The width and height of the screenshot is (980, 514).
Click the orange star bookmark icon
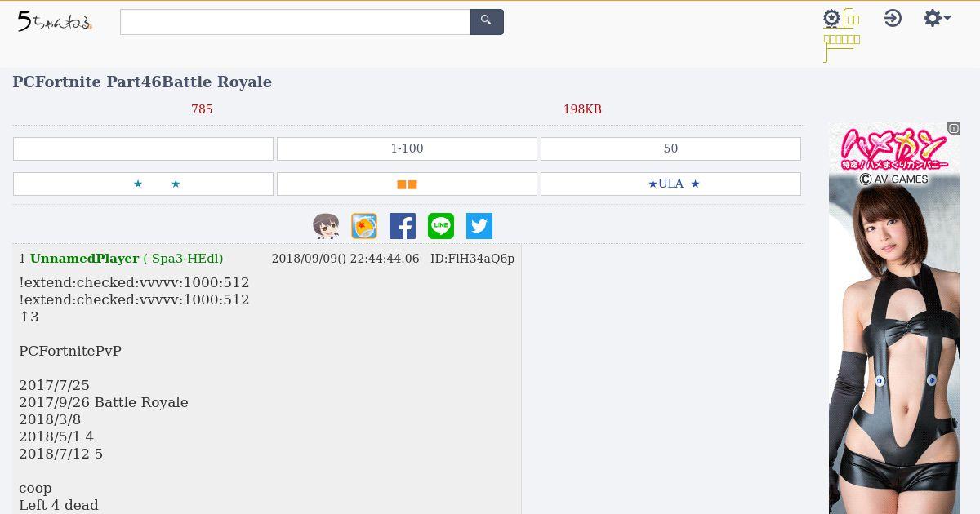(364, 226)
